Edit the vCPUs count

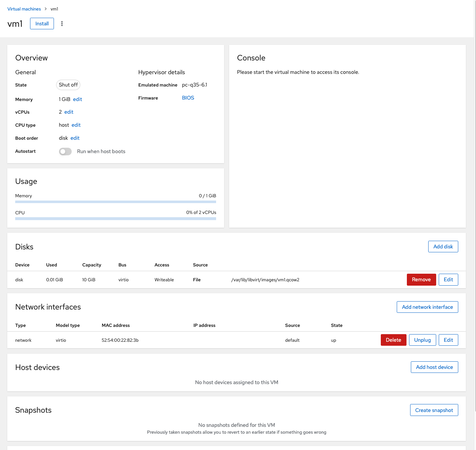coord(69,112)
